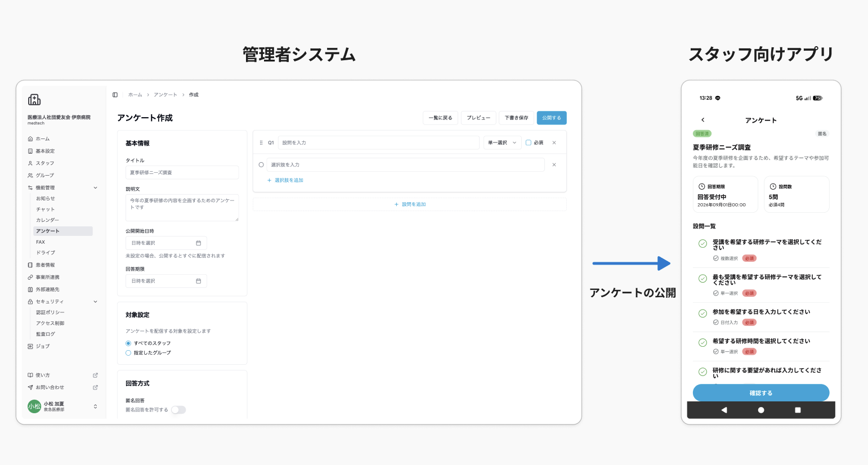Publish survey with 公開する button
This screenshot has height=465, width=868.
(x=552, y=118)
